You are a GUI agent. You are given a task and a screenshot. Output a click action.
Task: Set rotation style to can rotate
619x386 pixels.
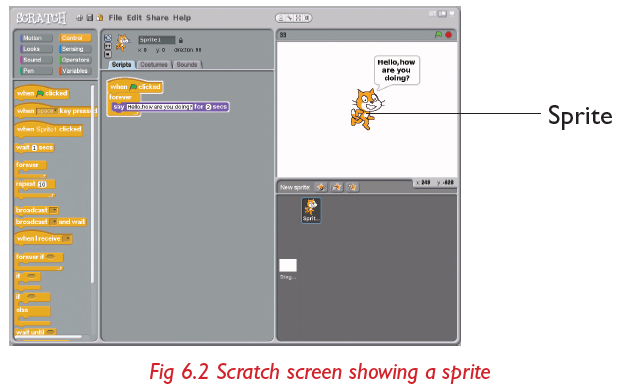(107, 38)
